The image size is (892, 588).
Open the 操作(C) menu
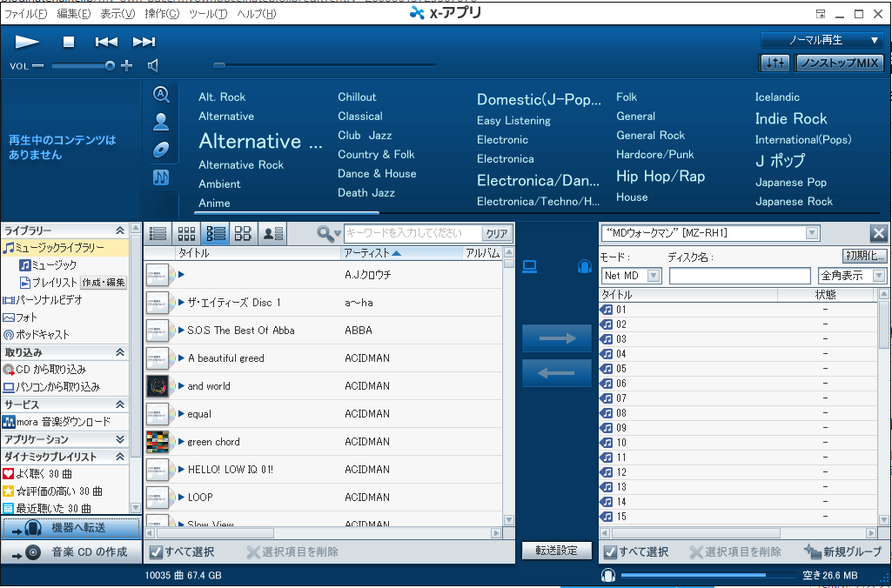[162, 14]
